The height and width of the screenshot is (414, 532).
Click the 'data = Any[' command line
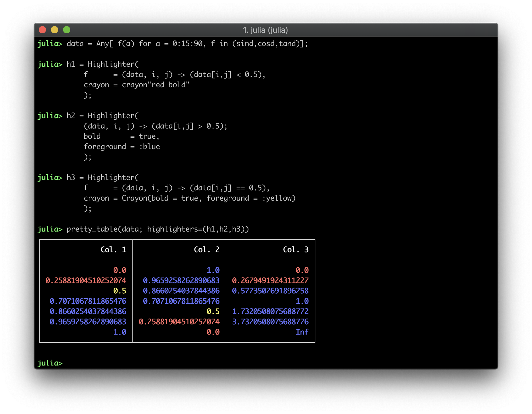click(187, 44)
